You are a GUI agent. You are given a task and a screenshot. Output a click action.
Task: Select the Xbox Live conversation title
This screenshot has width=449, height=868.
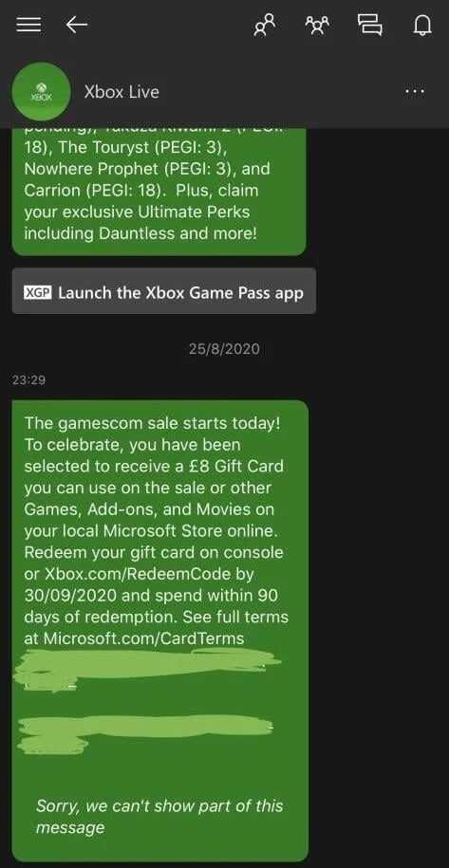click(x=122, y=91)
